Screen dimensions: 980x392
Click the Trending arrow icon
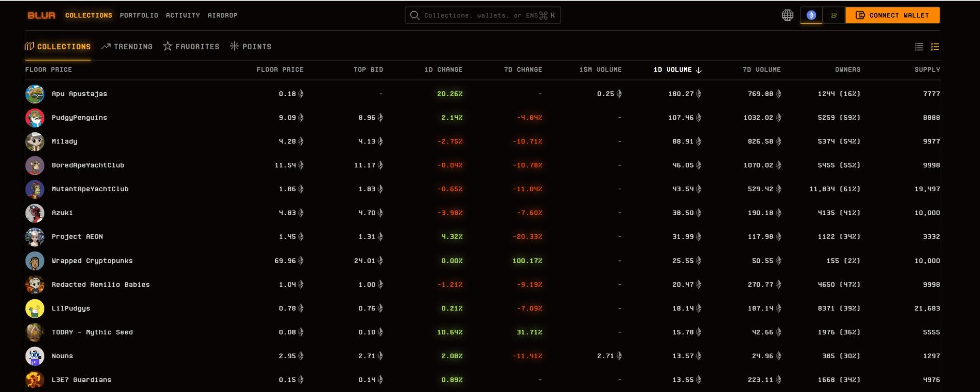point(106,46)
